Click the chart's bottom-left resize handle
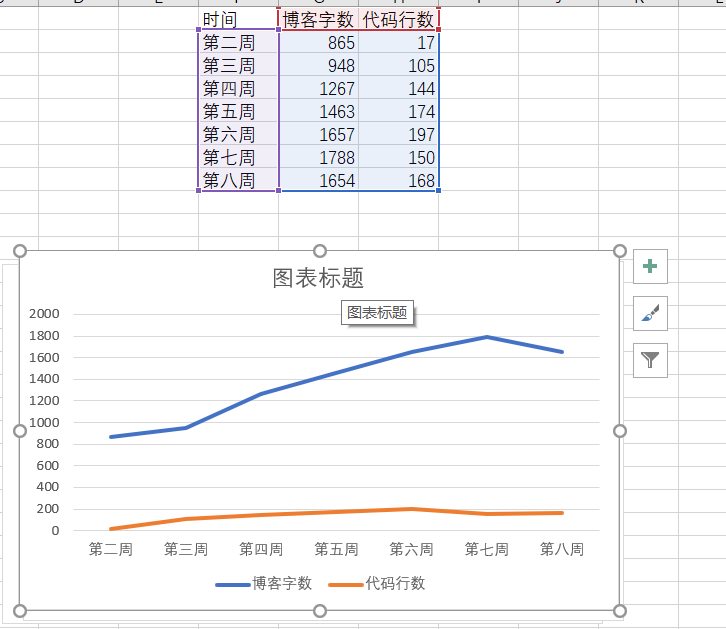The width and height of the screenshot is (726, 629). click(19, 611)
